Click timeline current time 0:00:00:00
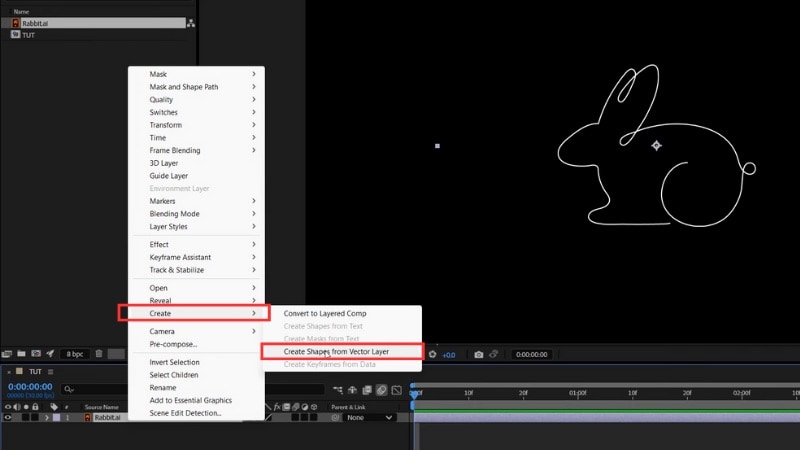Image resolution: width=800 pixels, height=450 pixels. click(30, 387)
